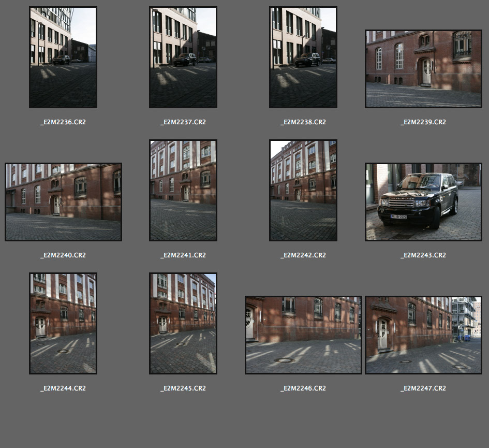Click the _E2M2238.CR2 filename text
Viewport: 489px width, 448px height.
[303, 122]
